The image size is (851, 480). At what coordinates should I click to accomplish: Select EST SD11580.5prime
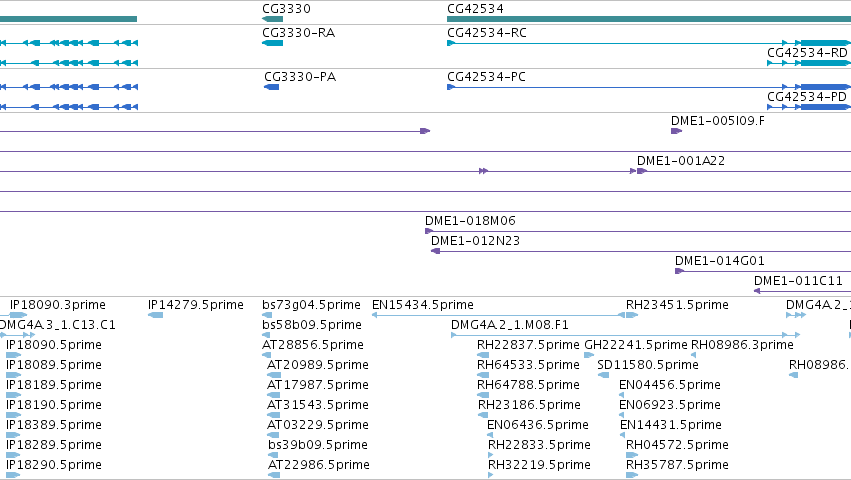pyautogui.click(x=647, y=365)
